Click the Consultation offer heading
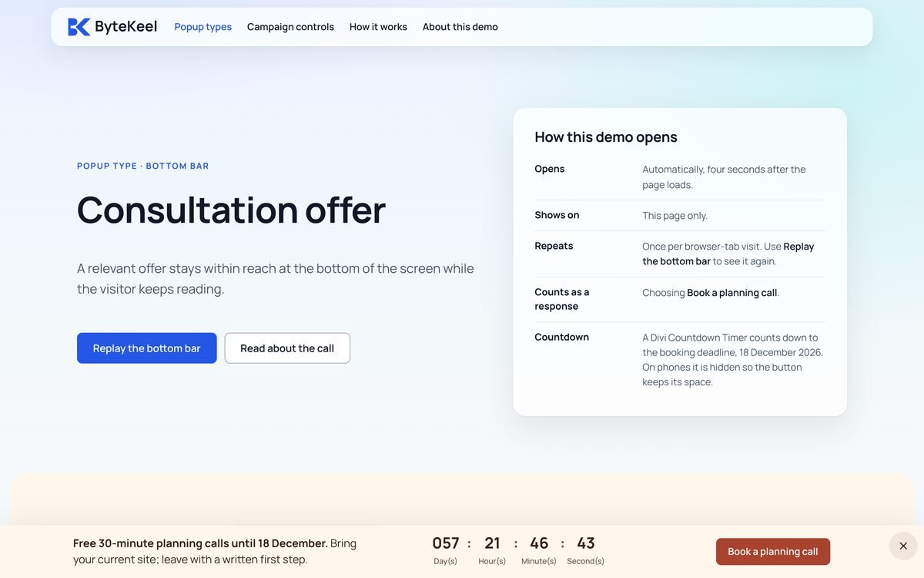The image size is (924, 578). pyautogui.click(x=231, y=210)
